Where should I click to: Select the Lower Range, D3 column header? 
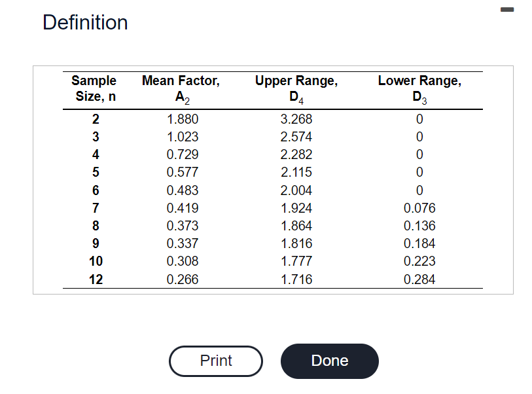coord(419,88)
